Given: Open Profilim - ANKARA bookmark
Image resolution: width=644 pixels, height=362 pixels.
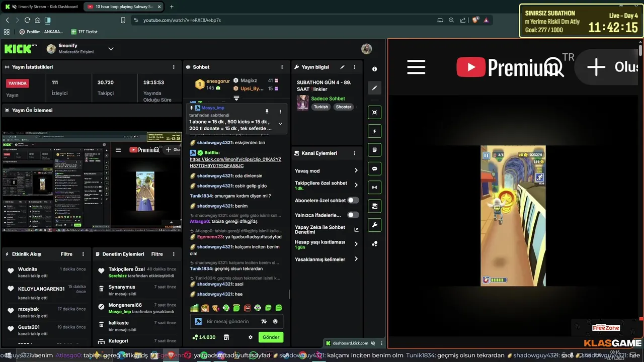Looking at the screenshot, I should pyautogui.click(x=41, y=32).
